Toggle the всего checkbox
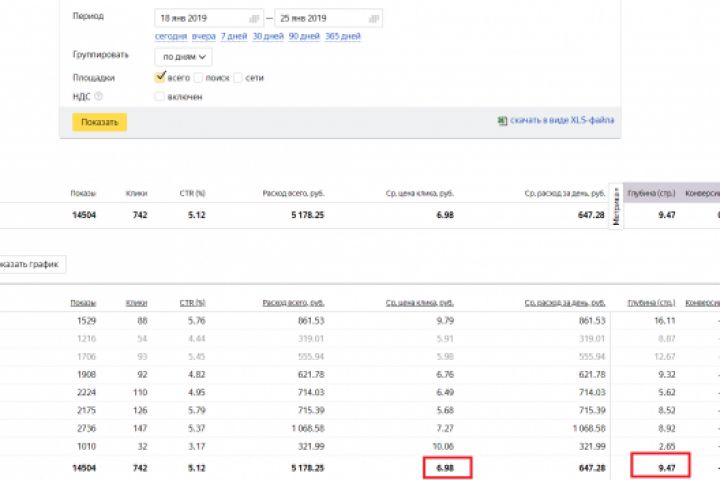This screenshot has width=720, height=480. (x=160, y=77)
